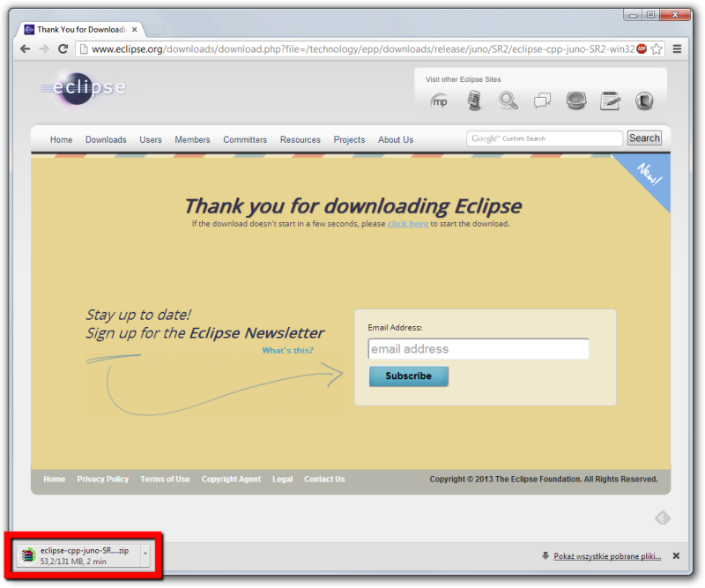Open the Eclipse Live microphone icon
The width and height of the screenshot is (705, 588).
tap(474, 100)
